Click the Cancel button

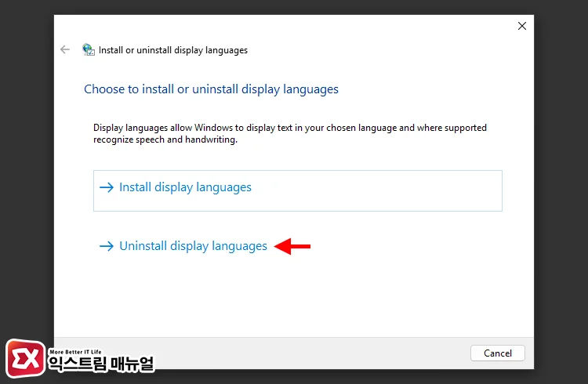tap(497, 353)
